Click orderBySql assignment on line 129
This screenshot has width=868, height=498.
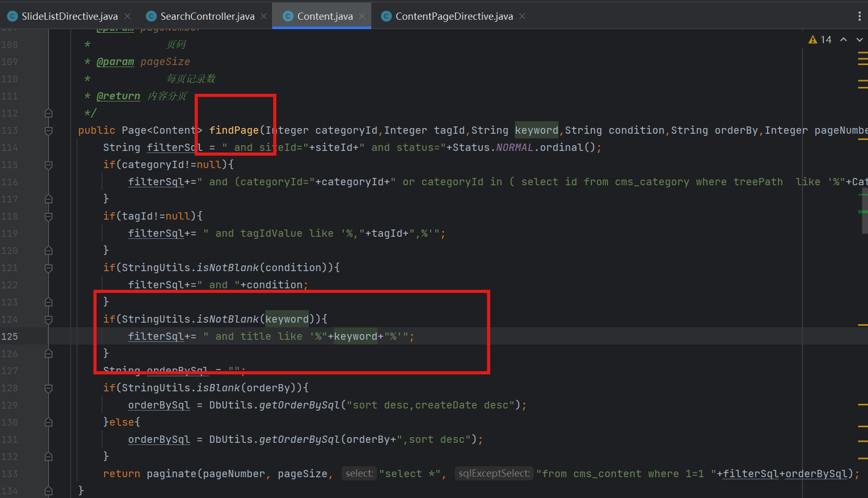click(x=159, y=405)
